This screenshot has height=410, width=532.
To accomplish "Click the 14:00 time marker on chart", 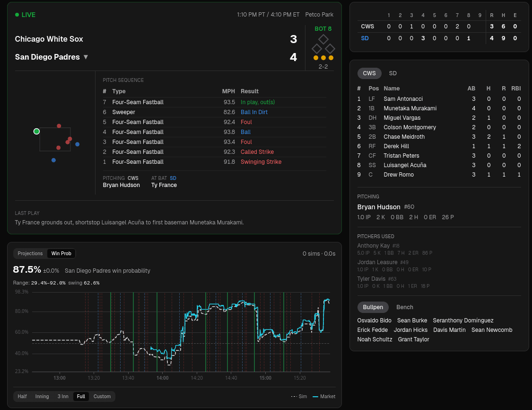I will [163, 378].
